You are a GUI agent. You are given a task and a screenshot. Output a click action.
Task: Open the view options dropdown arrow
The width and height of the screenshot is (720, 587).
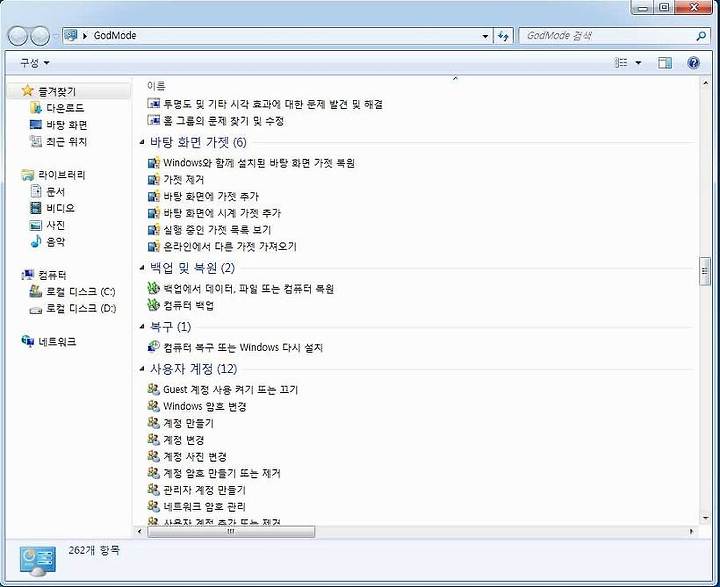point(638,62)
